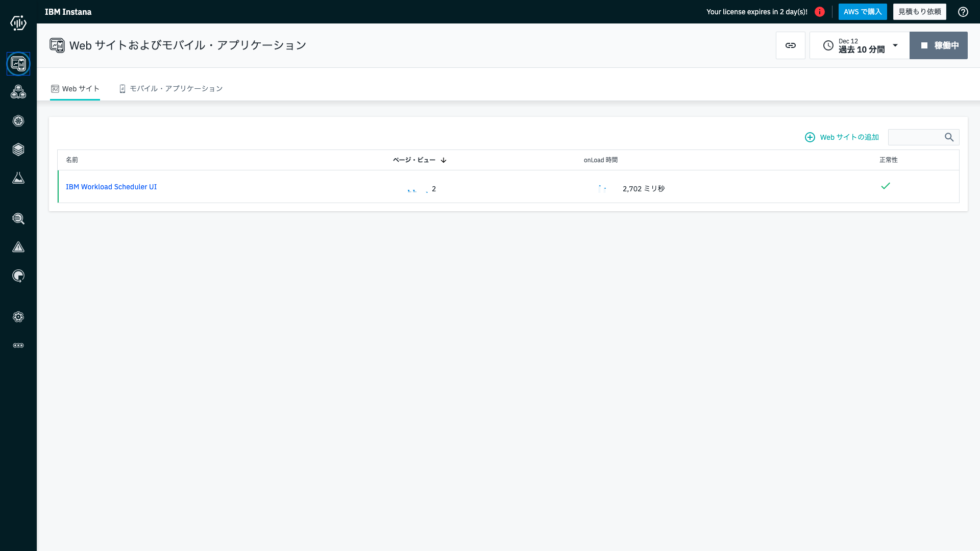Image resolution: width=980 pixels, height=551 pixels.
Task: Click the More options ellipsis sidebar icon
Action: click(18, 345)
